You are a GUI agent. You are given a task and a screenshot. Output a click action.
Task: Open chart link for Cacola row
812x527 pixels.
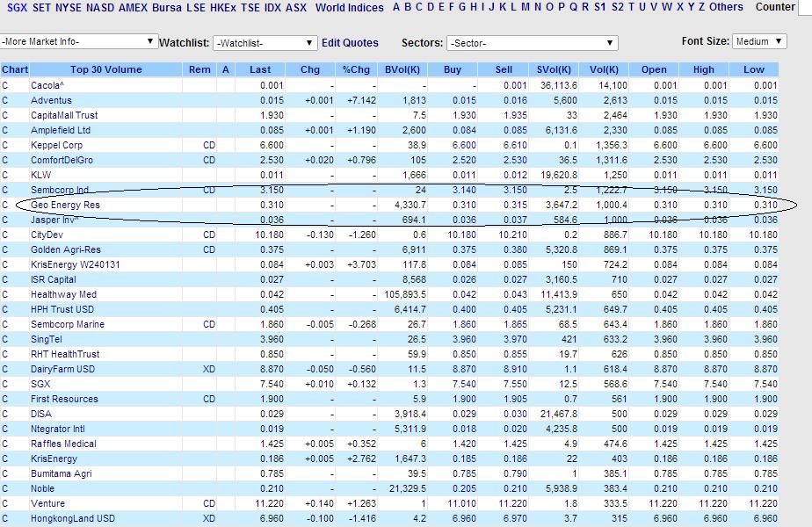(x=5, y=85)
